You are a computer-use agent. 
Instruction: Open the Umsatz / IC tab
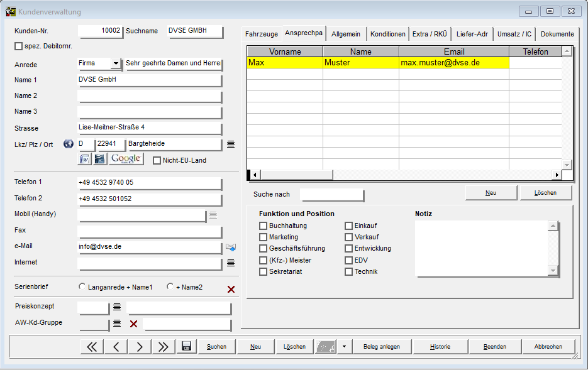[x=514, y=34]
